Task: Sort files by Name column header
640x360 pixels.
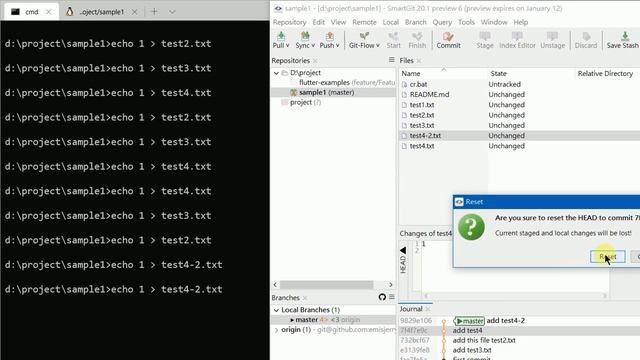Action: (x=443, y=73)
